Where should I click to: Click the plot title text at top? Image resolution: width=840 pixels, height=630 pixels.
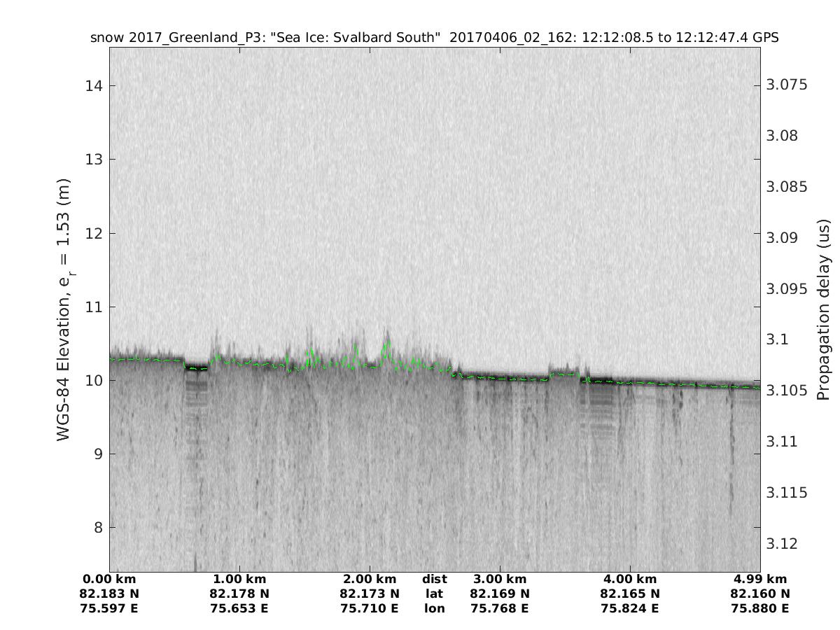[x=434, y=37]
